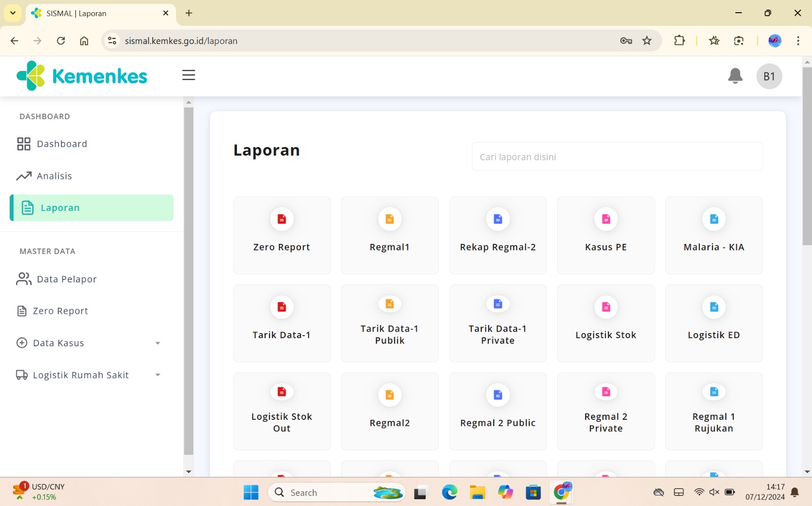Click the sidebar vertical scrollbar

point(189,281)
